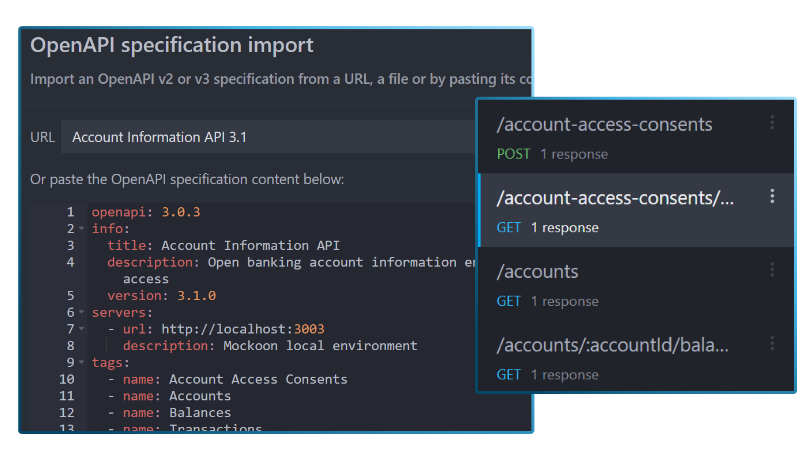
Task: Open the menu for selected /account-access-consents/... GET route
Action: coord(772,196)
